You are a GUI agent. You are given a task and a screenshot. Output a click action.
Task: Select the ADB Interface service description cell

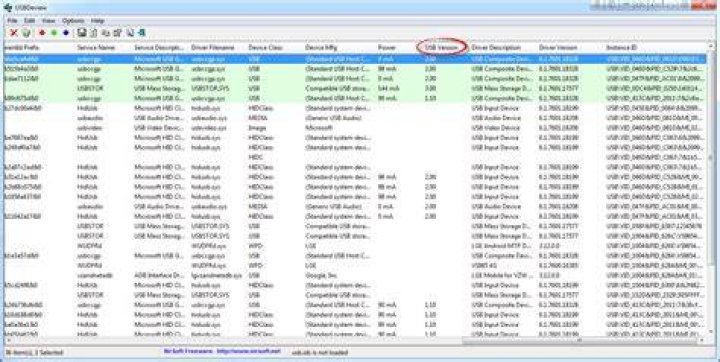tap(160, 275)
